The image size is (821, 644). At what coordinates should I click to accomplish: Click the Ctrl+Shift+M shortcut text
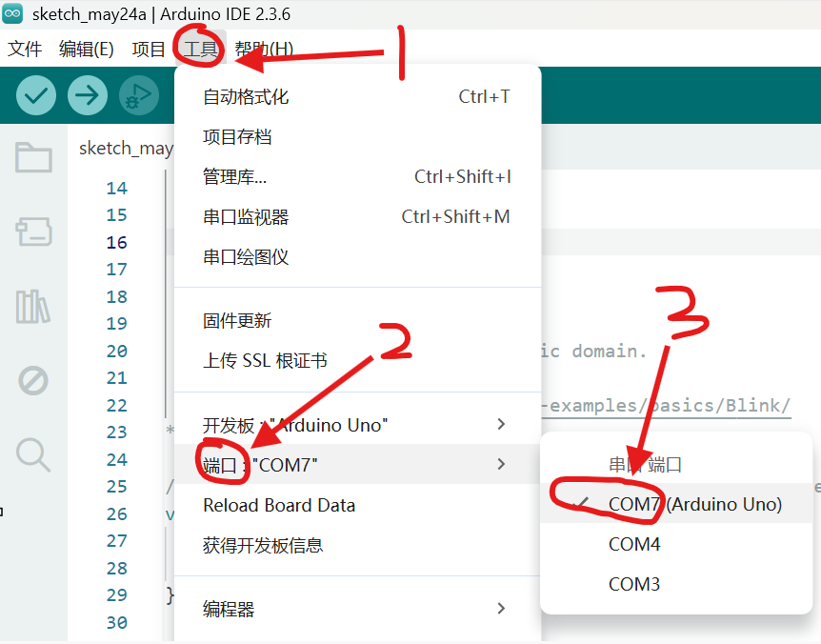coord(455,216)
